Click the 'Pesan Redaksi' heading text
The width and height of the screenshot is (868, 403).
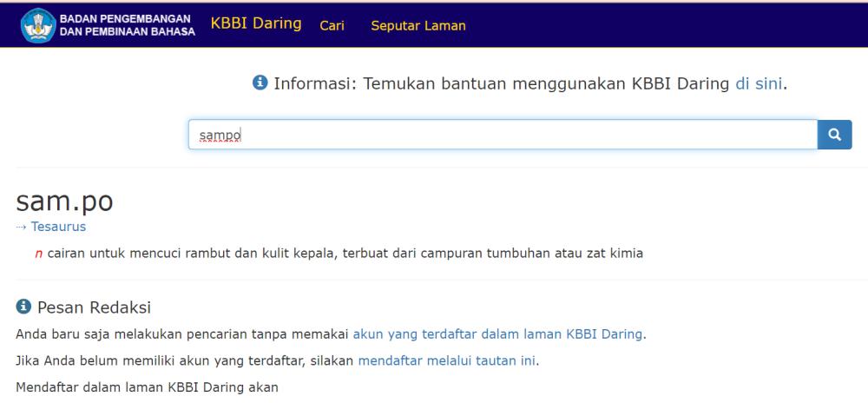94,307
